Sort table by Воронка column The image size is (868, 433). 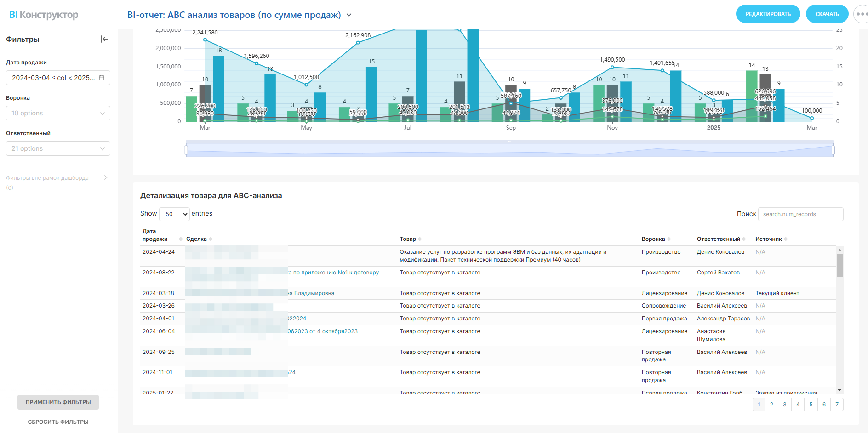(x=669, y=239)
